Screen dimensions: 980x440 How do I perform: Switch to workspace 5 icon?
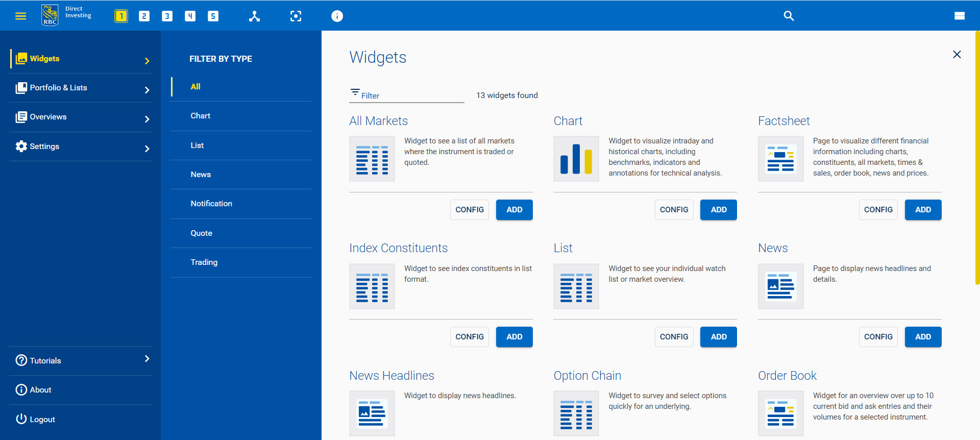(213, 16)
